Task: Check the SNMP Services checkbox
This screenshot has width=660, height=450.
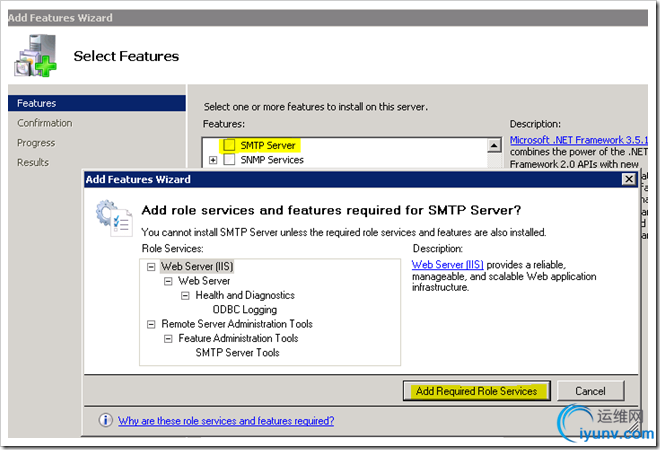Action: coord(229,160)
